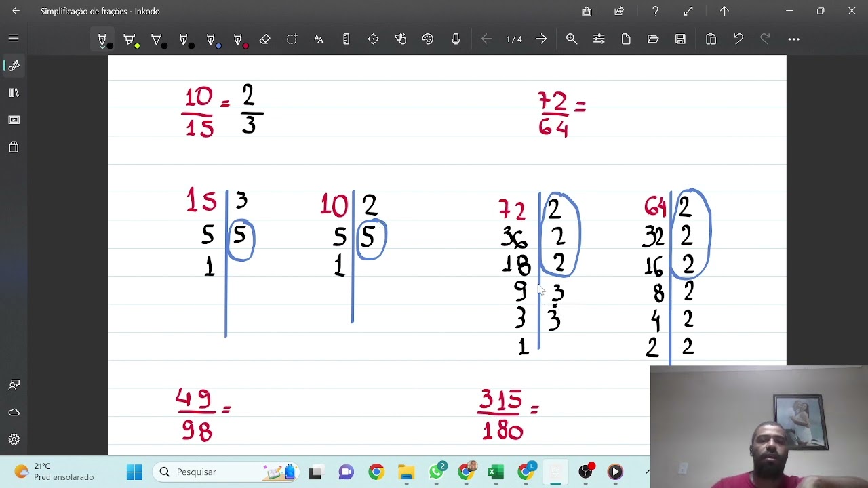
Task: Open the cloud sync sidebar icon
Action: click(14, 412)
